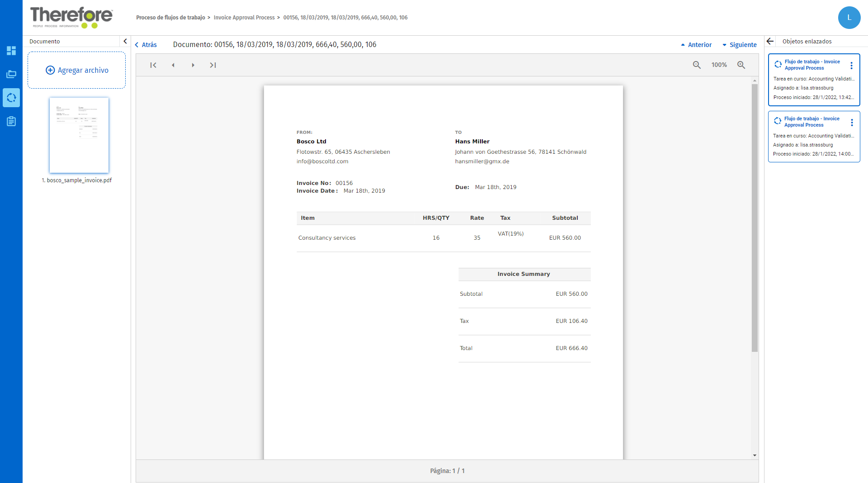Zoom in the document viewer
This screenshot has width=868, height=483.
point(741,65)
